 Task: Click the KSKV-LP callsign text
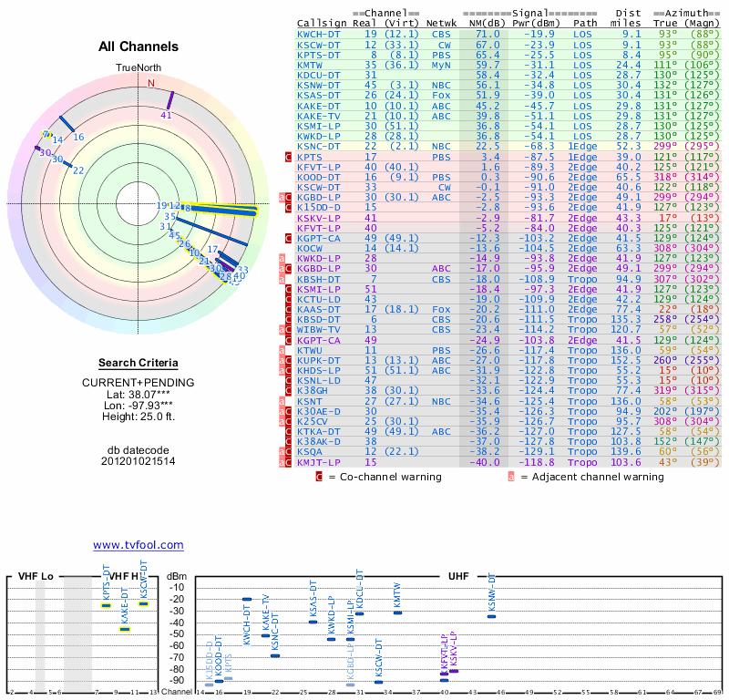tap(318, 218)
